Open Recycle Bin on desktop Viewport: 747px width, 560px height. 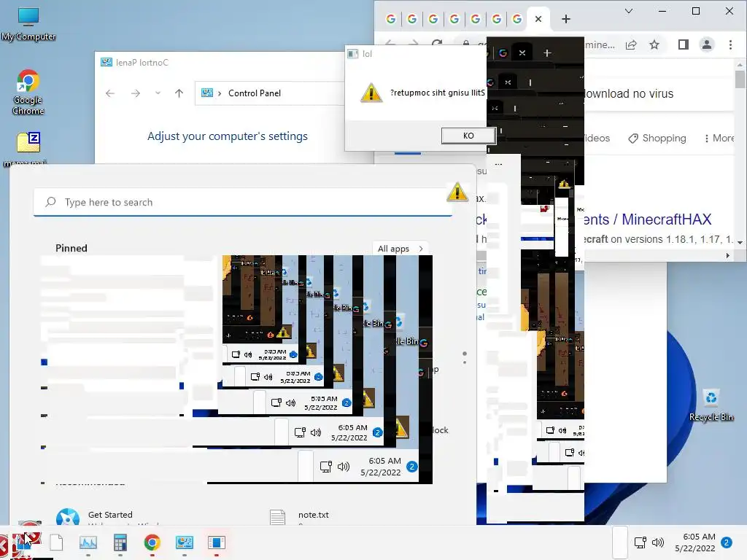click(x=711, y=405)
